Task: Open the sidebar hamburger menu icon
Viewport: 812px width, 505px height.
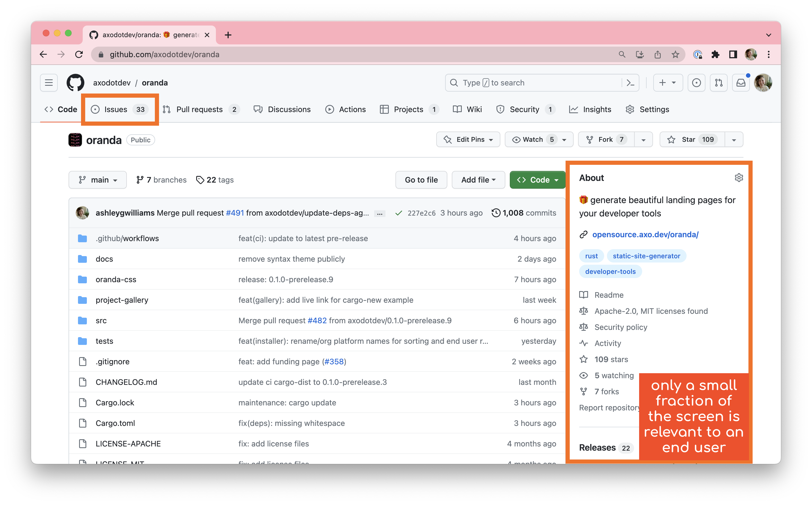Action: [x=49, y=82]
